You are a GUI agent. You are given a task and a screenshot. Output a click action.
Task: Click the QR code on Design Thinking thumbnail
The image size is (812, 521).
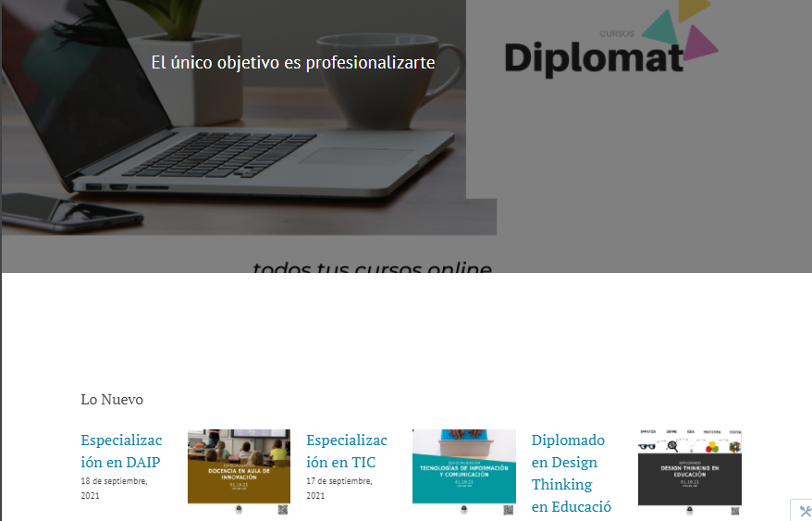point(734,511)
